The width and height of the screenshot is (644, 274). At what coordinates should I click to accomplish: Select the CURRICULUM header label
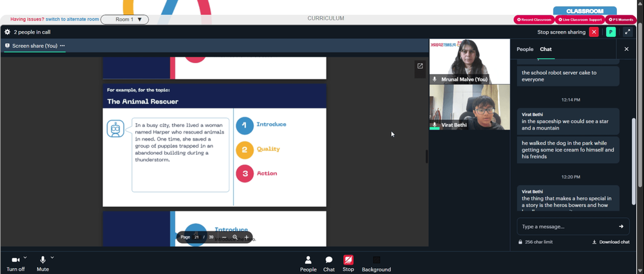click(326, 19)
